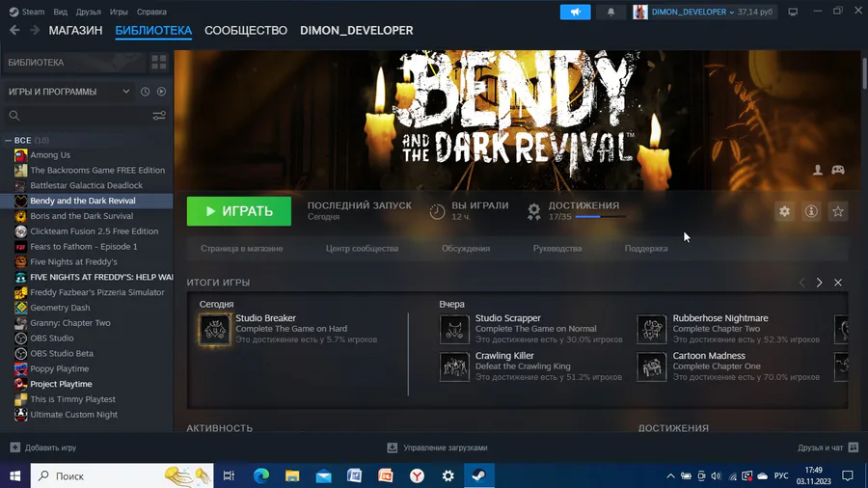Open the notifications bell

(611, 12)
